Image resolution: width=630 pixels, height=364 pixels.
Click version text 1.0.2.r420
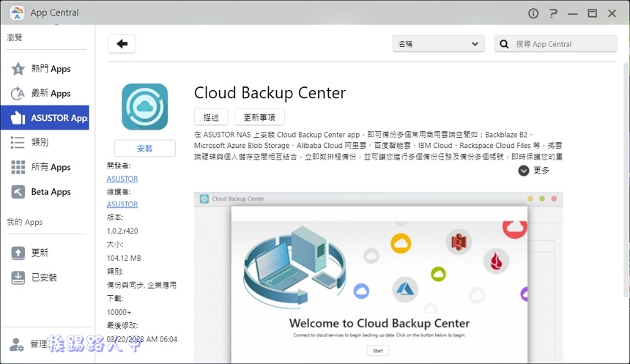click(x=122, y=231)
